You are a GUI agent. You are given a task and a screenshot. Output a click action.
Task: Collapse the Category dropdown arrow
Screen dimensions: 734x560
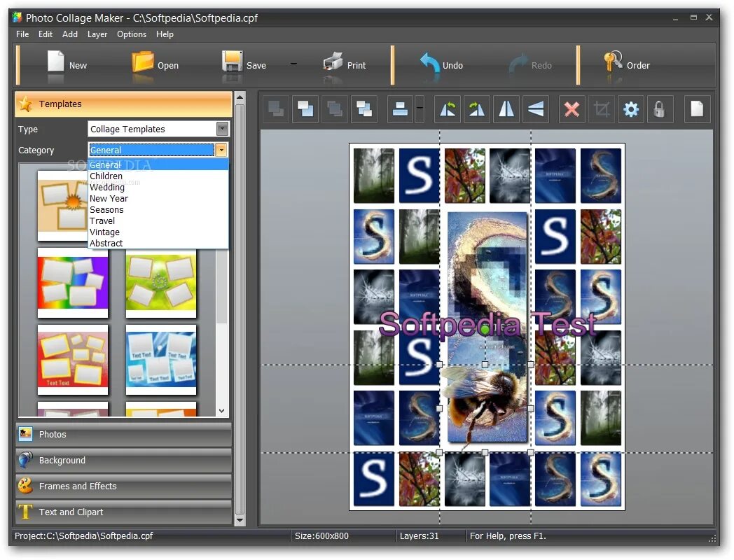(221, 150)
